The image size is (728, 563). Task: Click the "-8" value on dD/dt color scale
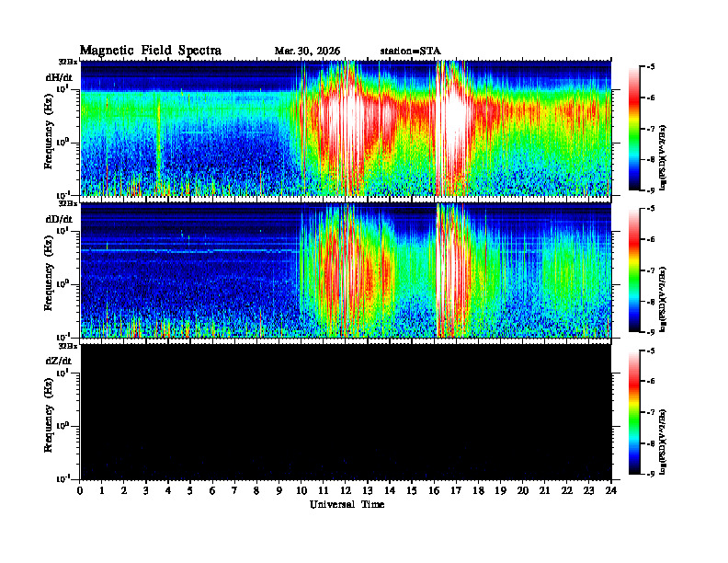pos(651,301)
